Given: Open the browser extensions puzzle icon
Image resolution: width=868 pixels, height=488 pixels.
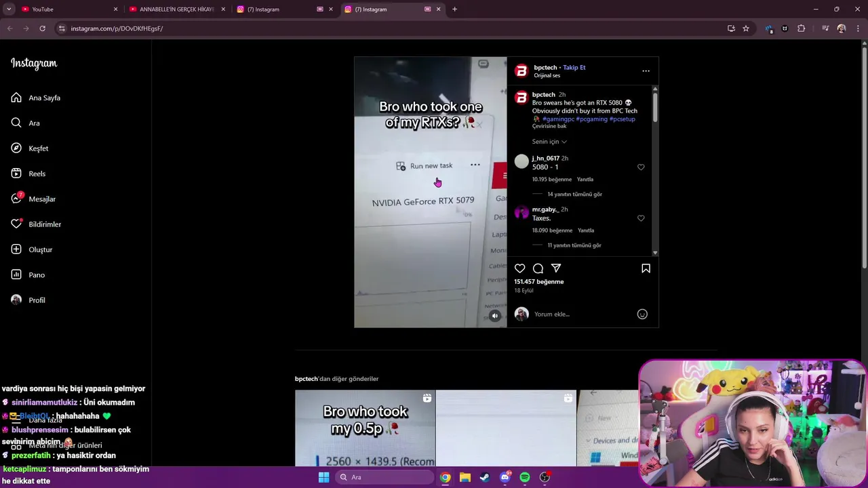Looking at the screenshot, I should point(802,28).
